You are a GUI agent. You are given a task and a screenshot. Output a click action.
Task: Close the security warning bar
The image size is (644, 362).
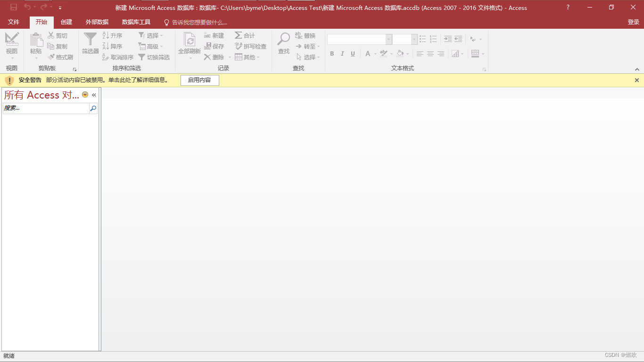(637, 80)
